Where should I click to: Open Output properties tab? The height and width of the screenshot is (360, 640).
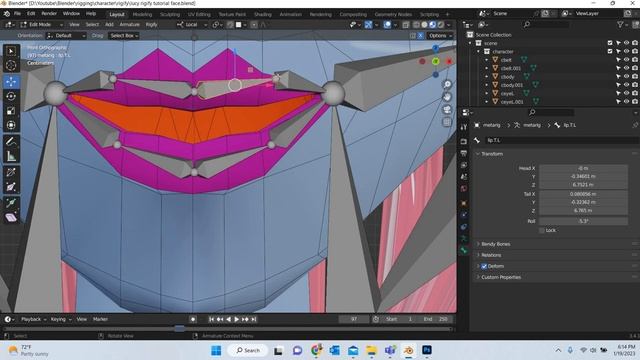[464, 153]
